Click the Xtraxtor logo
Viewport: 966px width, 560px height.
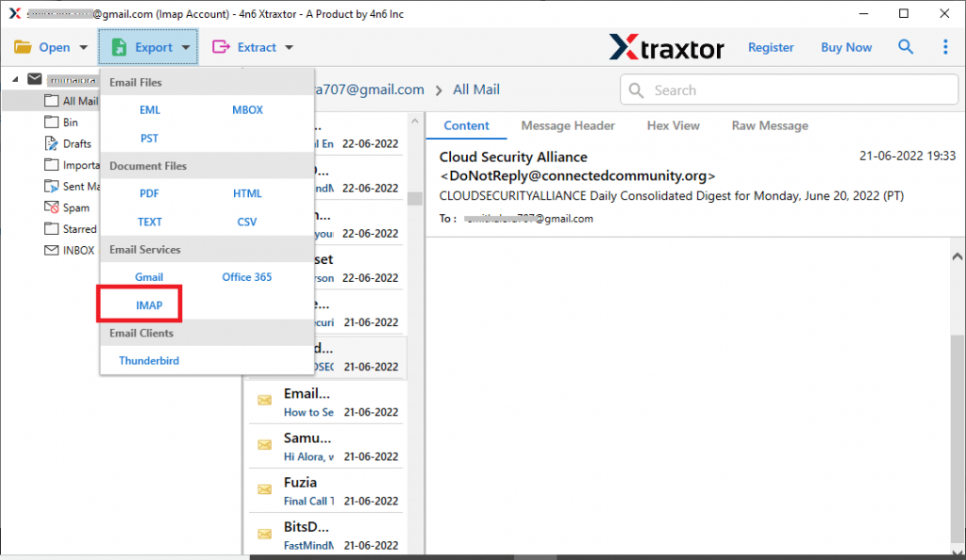click(666, 46)
